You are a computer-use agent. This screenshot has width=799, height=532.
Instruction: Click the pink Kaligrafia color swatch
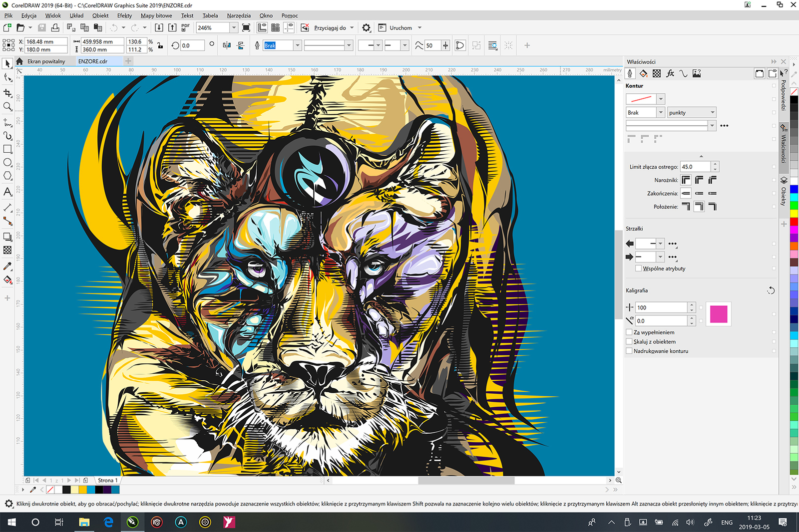coord(719,313)
